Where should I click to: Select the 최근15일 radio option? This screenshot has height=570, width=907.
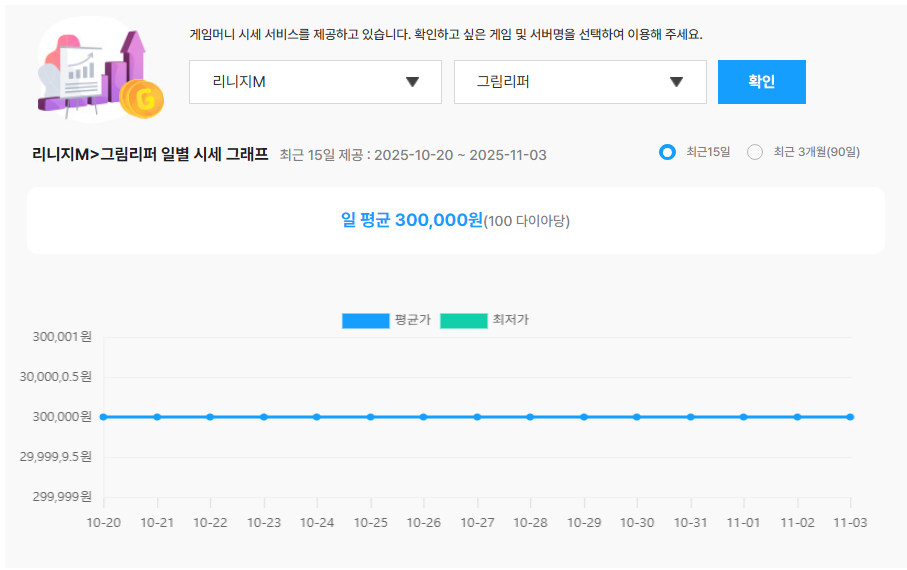pos(667,152)
